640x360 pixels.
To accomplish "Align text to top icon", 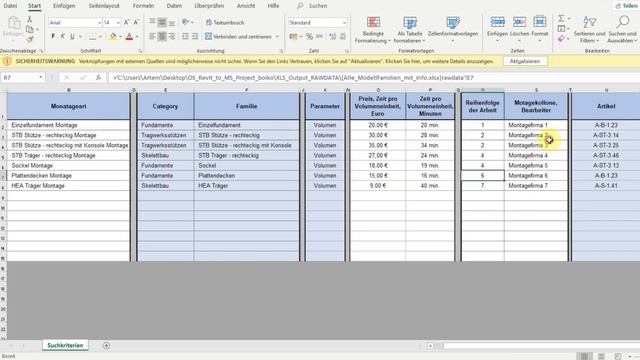I will (x=152, y=22).
